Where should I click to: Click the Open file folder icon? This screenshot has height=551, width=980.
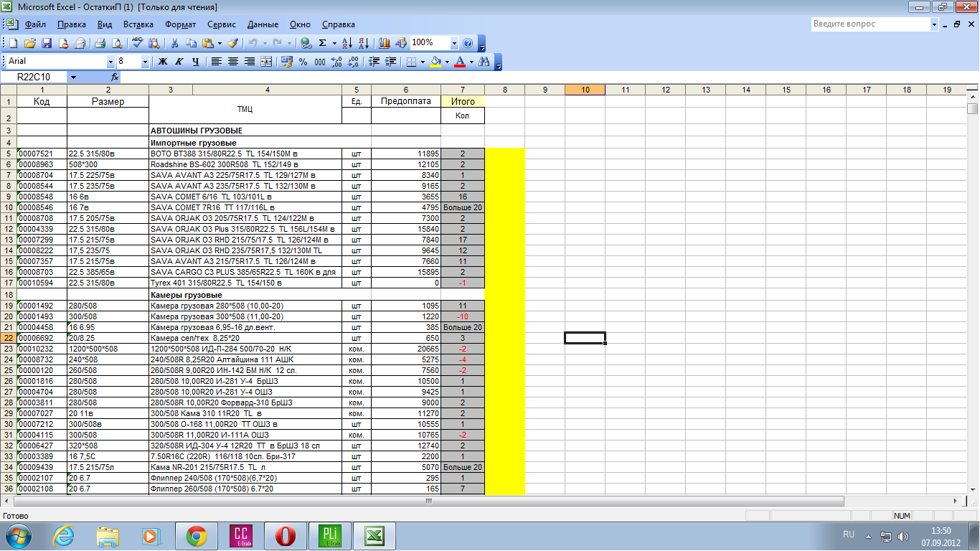tap(30, 43)
